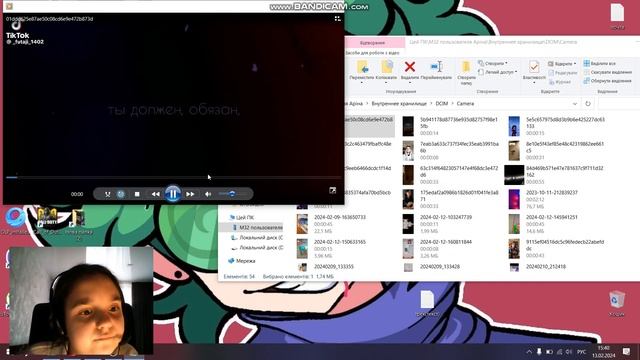This screenshot has height=360, width=640.
Task: Open the Call of Duty desktop shortcut
Action: (47, 220)
